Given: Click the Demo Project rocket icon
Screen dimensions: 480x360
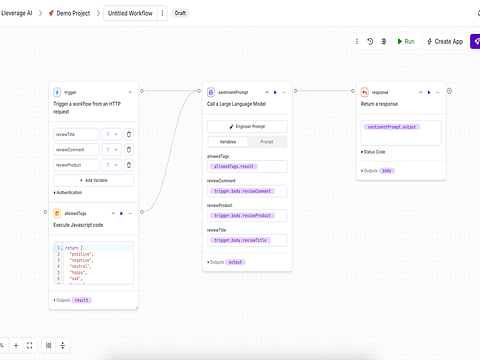Looking at the screenshot, I should point(51,13).
